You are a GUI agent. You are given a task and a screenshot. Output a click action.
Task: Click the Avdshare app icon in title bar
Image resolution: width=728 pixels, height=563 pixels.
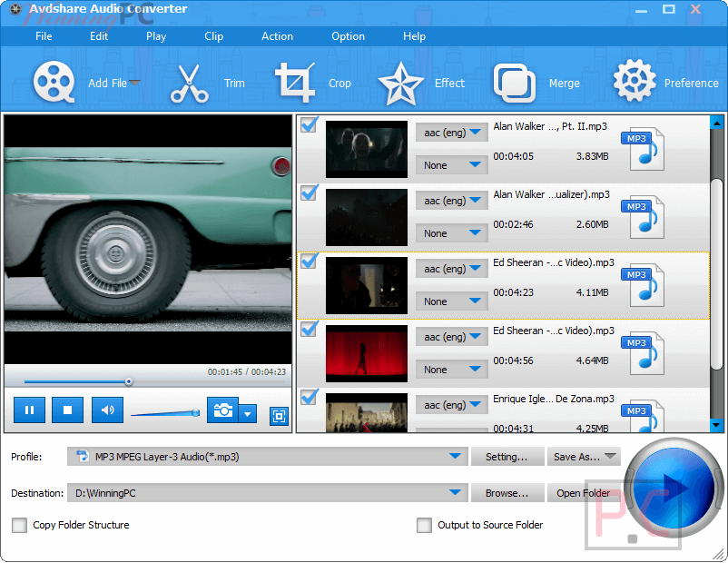coord(15,9)
